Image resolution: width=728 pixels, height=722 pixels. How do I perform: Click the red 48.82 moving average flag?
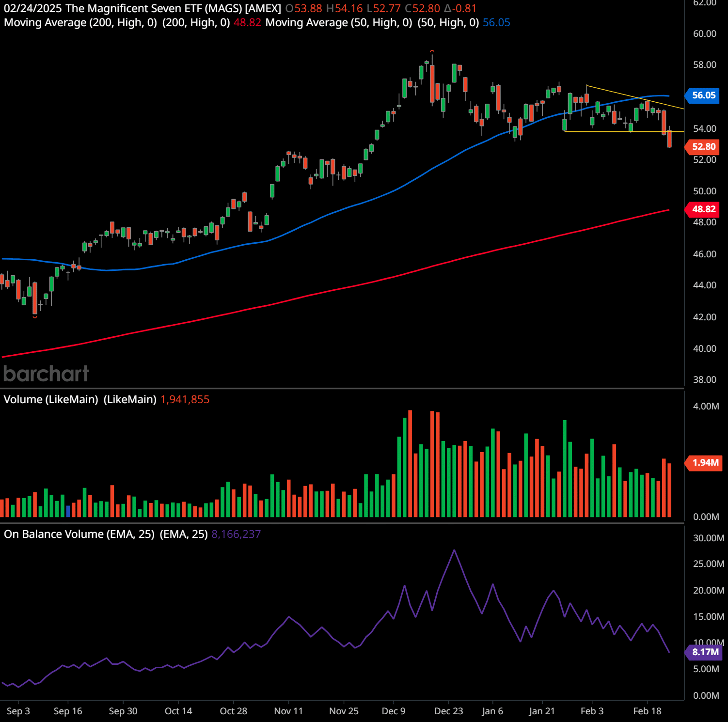(702, 209)
